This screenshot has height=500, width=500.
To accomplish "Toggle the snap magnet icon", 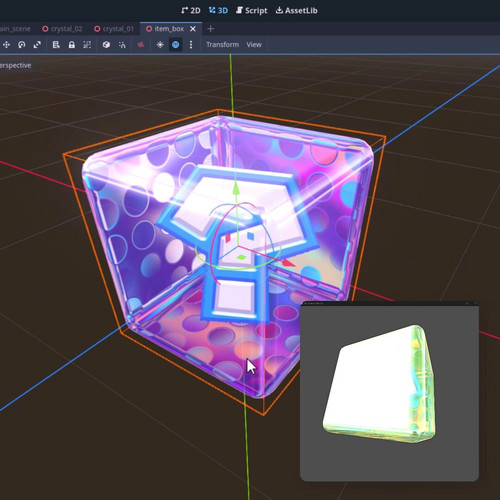I will (x=122, y=45).
